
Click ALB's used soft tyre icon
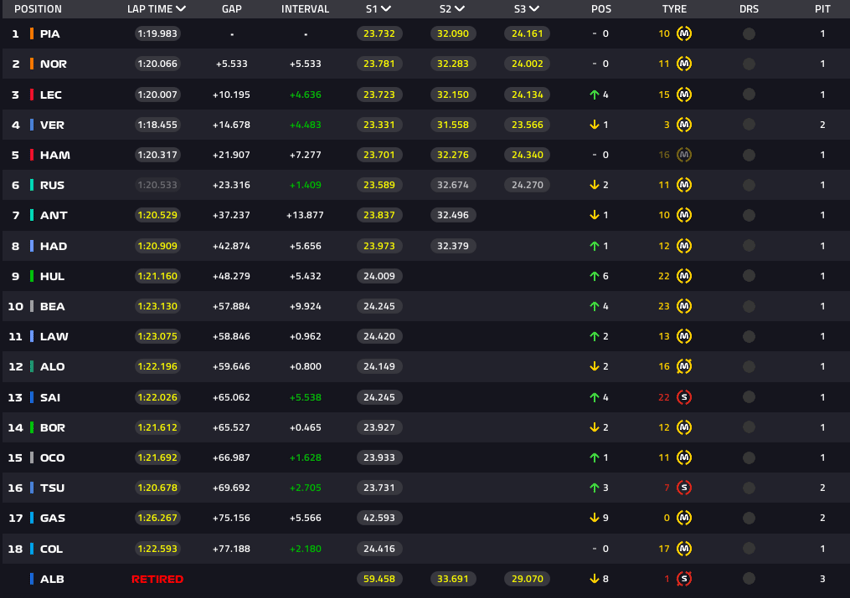pyautogui.click(x=684, y=579)
